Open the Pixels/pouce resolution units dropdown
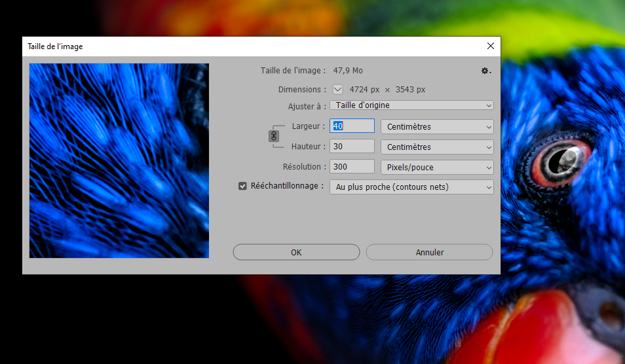Viewport: 625px width, 364px height. (437, 168)
